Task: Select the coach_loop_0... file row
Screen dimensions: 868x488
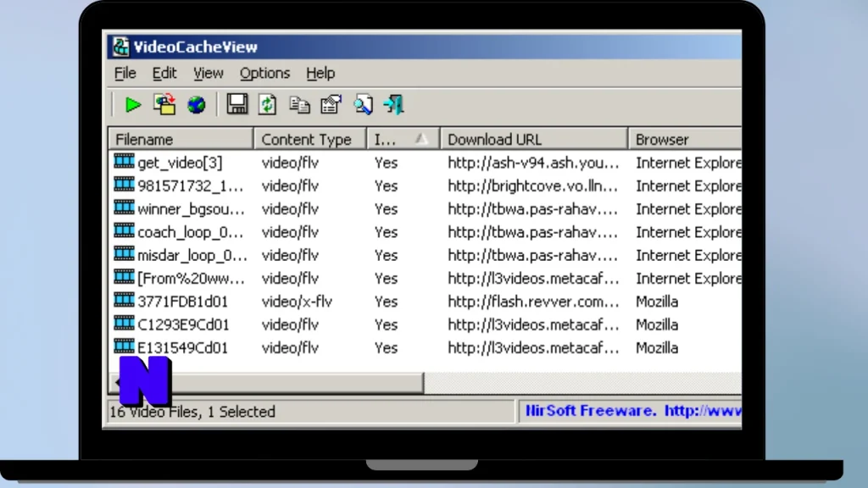Action: click(426, 232)
